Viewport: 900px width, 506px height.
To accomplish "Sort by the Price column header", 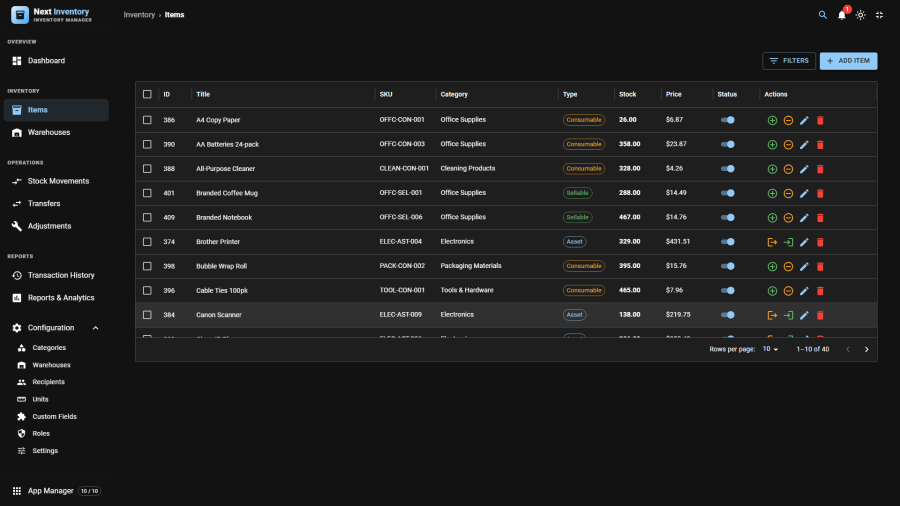I will 674,94.
